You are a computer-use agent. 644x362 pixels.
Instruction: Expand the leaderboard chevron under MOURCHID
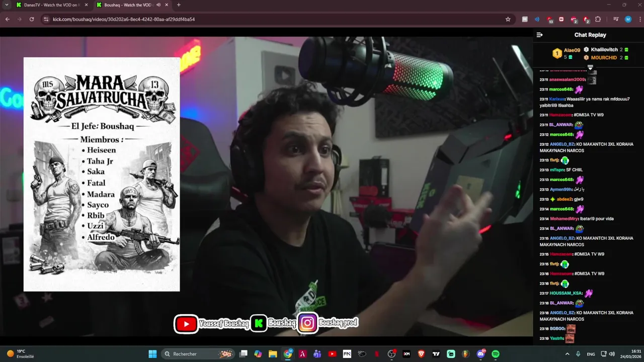(590, 67)
